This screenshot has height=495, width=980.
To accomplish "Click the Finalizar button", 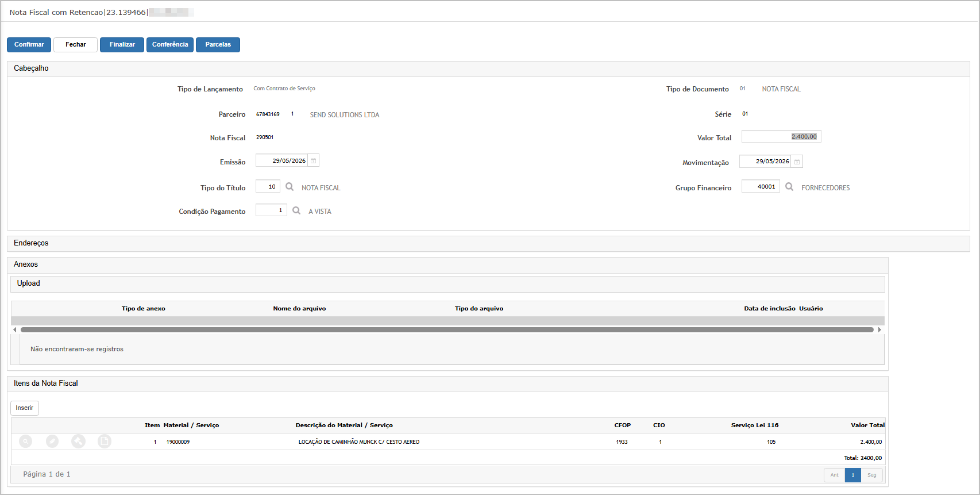I will [122, 45].
